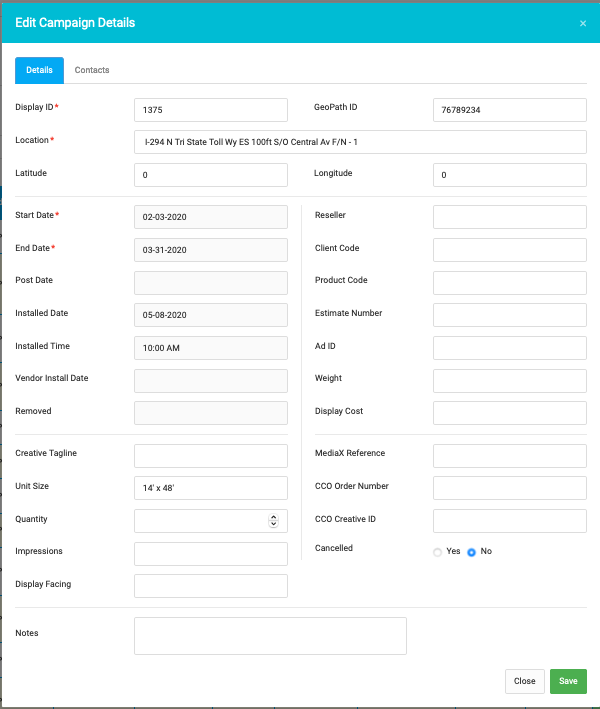Adjust the Quantity stepper arrows
This screenshot has height=709, width=600.
[273, 521]
